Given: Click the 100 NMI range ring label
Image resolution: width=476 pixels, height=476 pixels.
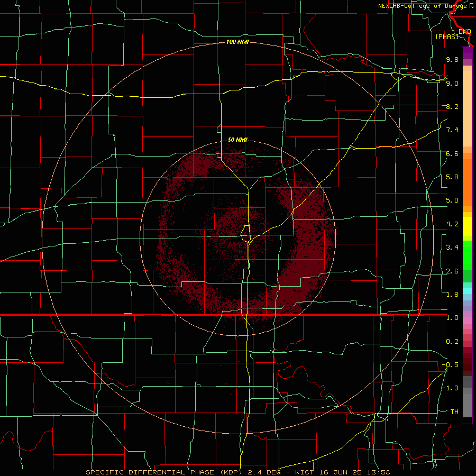Looking at the screenshot, I should click(237, 42).
